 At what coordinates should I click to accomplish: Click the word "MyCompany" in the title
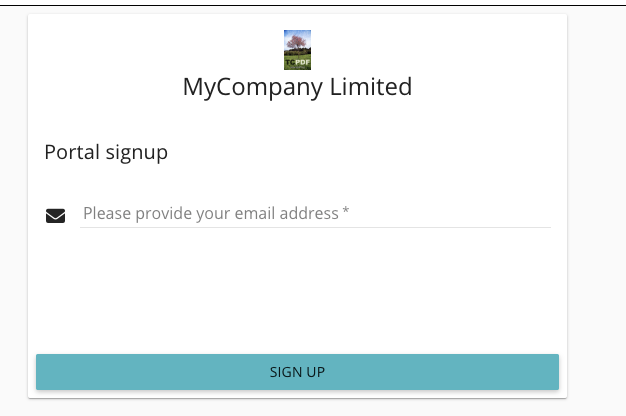(254, 87)
